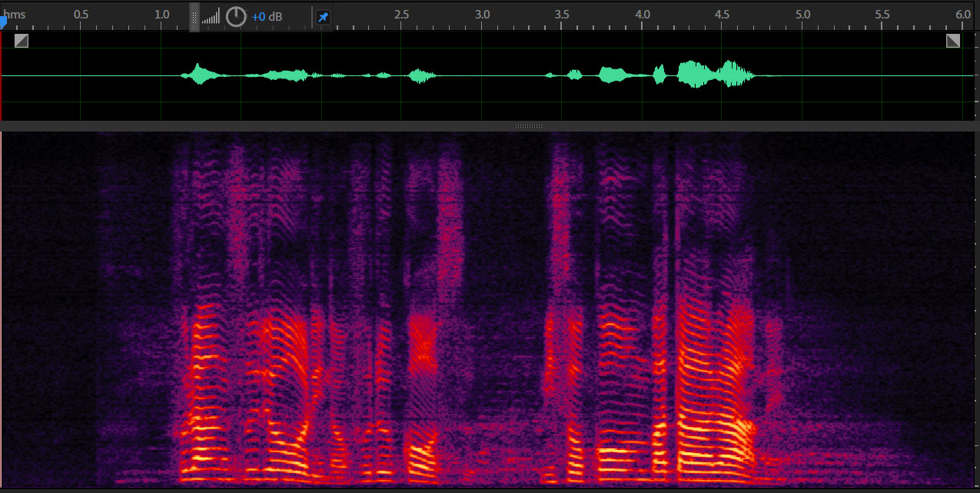980x493 pixels.
Task: Click the blue playhead marker at timeline start
Action: (x=3, y=24)
